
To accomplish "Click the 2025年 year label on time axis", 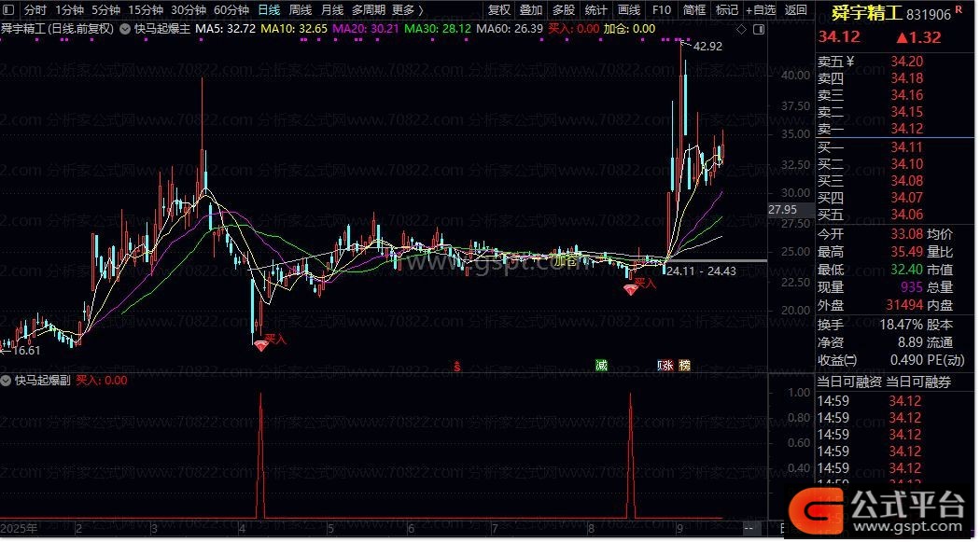I will (19, 528).
